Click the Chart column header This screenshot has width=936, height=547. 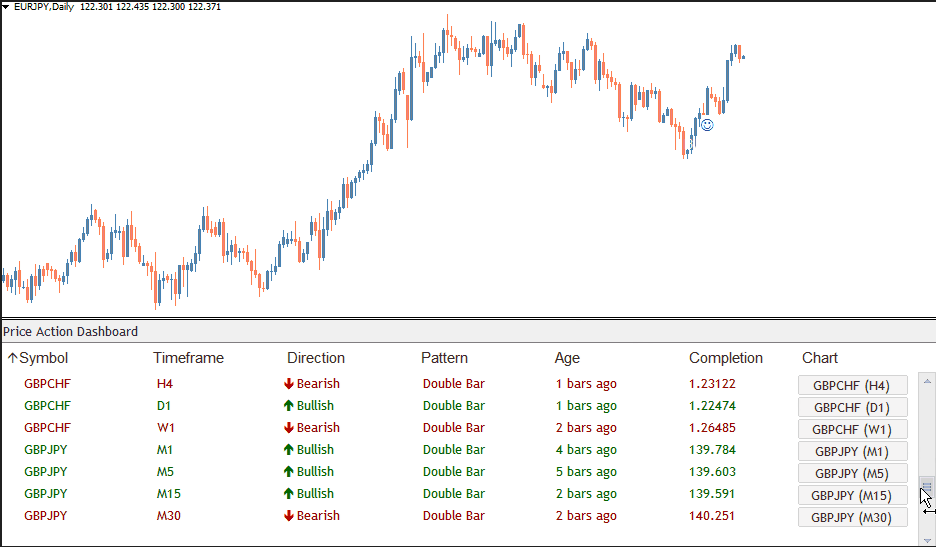(820, 358)
